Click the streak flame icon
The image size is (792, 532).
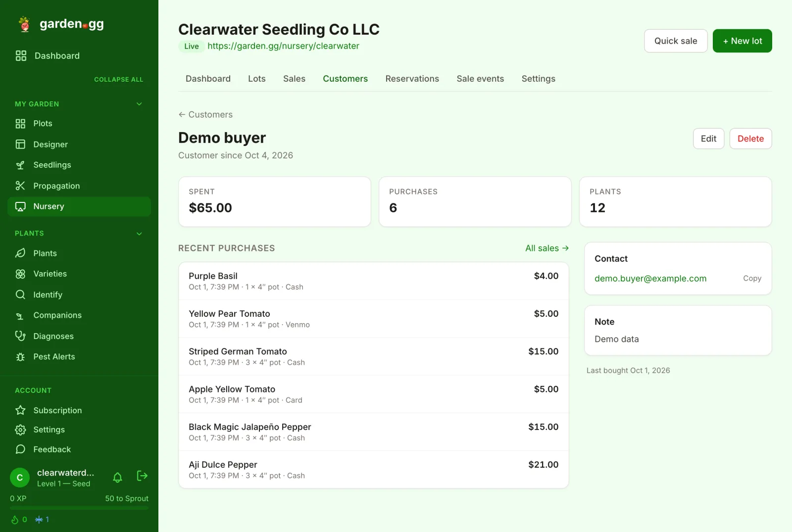point(15,520)
